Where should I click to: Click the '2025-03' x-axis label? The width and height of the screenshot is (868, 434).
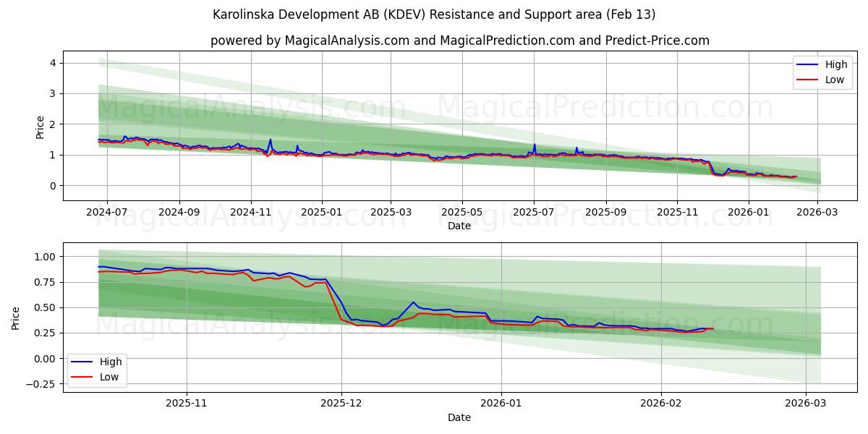(x=391, y=211)
